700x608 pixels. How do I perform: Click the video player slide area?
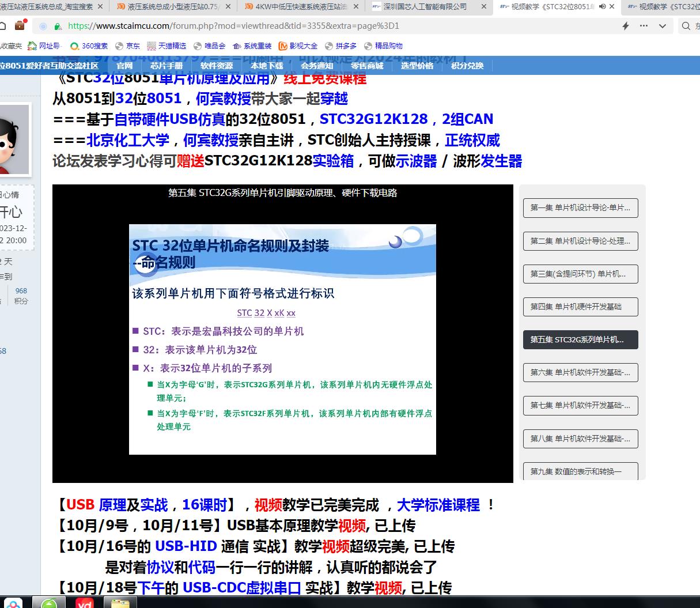(282, 339)
